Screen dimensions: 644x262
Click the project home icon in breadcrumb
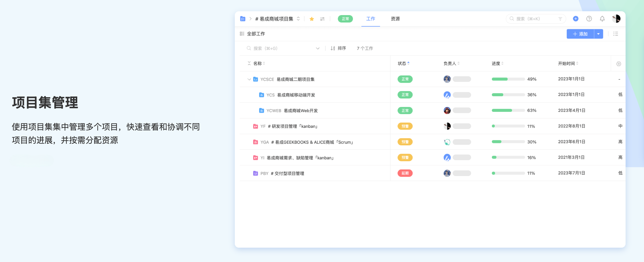coord(243,19)
